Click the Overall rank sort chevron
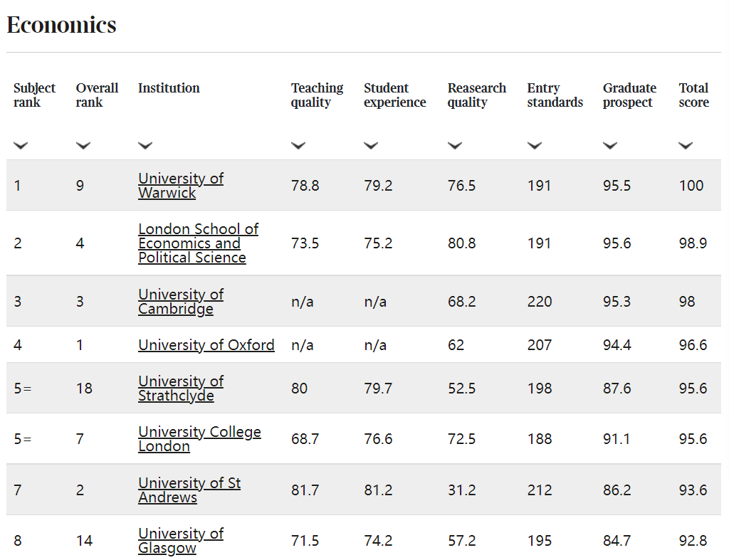Screen dimensions: 729x560 point(83,146)
